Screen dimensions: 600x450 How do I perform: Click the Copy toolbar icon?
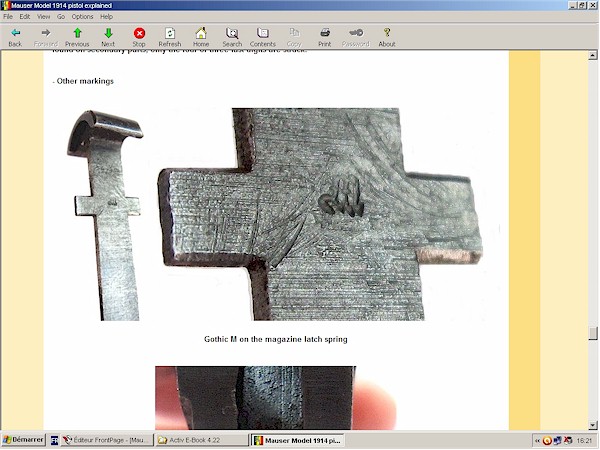tap(294, 37)
